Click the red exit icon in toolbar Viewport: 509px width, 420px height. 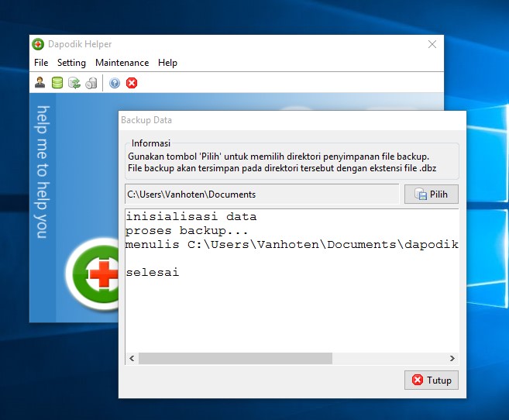click(132, 83)
